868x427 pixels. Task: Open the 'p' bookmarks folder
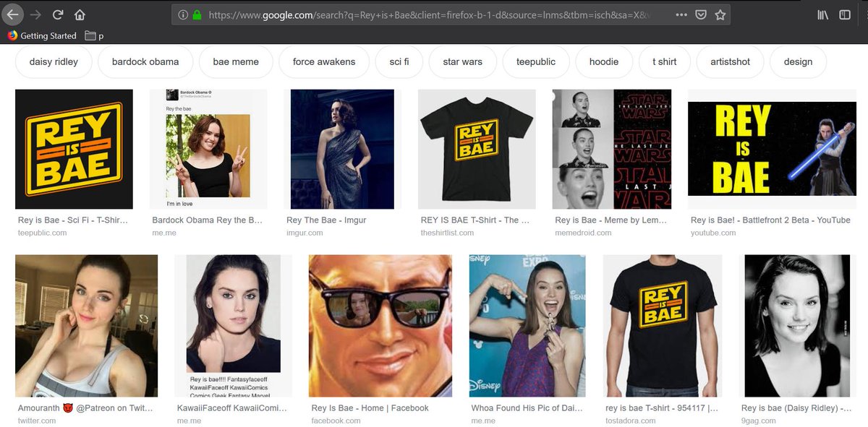94,35
